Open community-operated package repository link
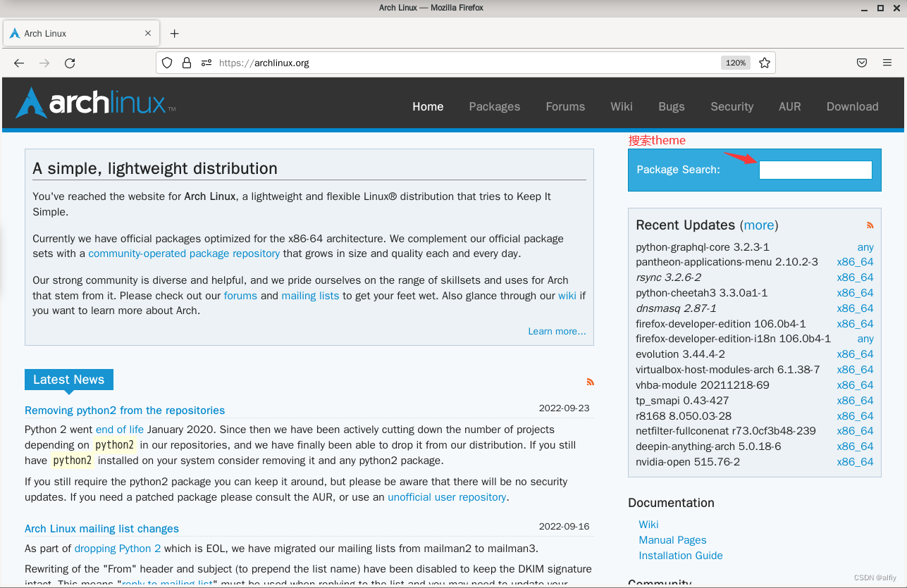This screenshot has height=588, width=907. click(184, 254)
